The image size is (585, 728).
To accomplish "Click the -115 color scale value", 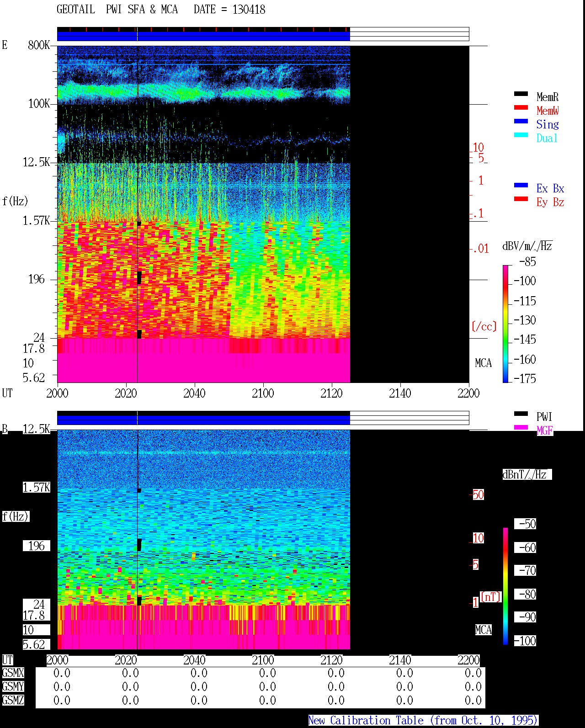I will point(525,301).
